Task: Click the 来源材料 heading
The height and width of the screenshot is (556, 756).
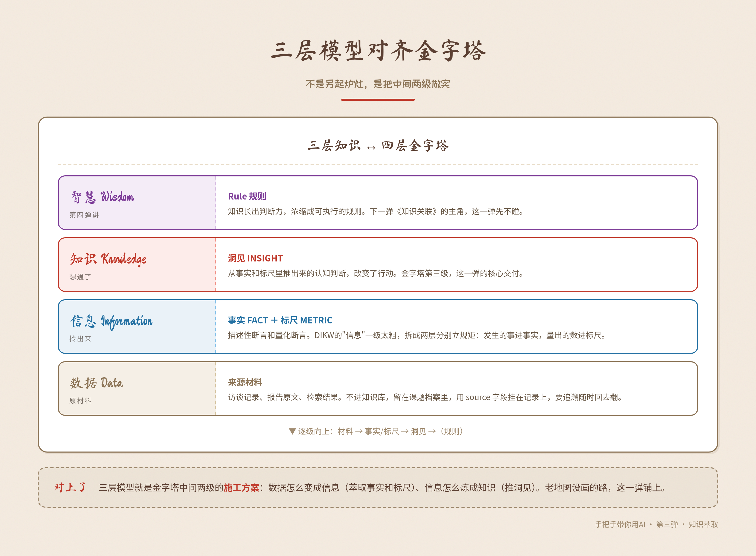Action: 245,382
